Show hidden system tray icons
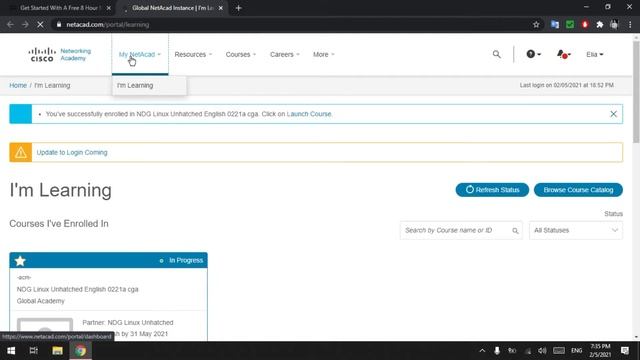This screenshot has width=640, height=360. 482,351
